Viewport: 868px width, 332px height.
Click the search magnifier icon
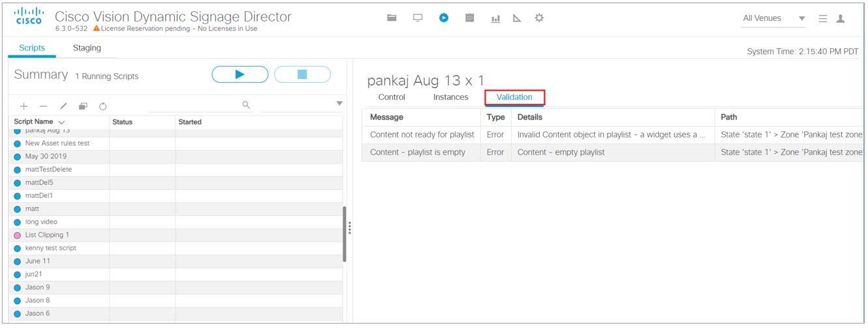246,104
